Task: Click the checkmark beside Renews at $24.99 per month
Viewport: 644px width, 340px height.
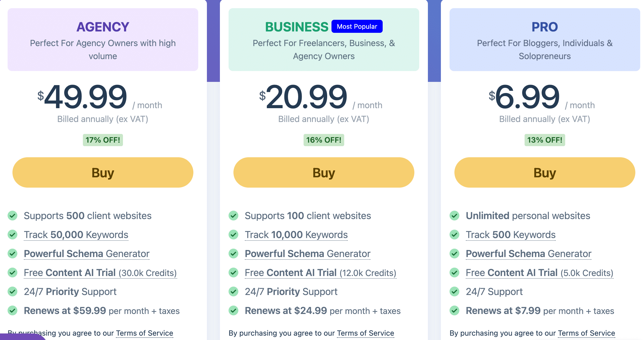Action: click(x=233, y=311)
